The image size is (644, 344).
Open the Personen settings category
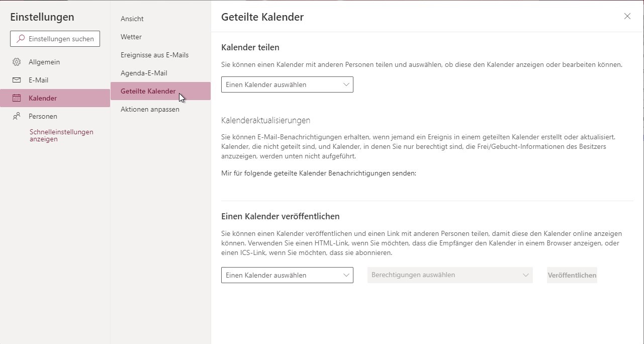(x=55, y=116)
